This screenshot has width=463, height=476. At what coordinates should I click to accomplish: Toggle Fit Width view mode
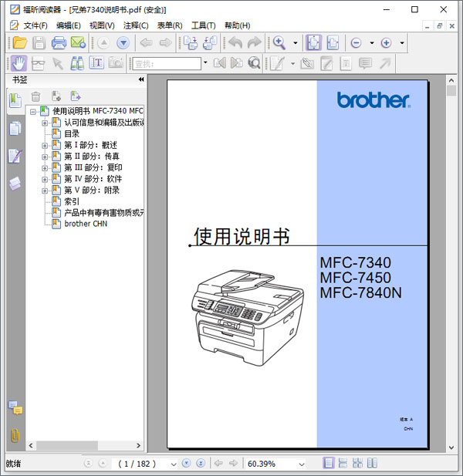(333, 42)
